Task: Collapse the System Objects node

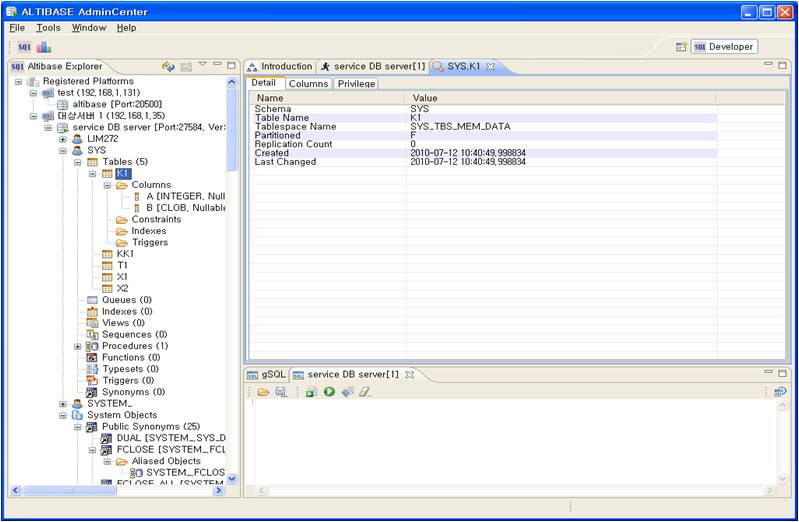Action: point(63,416)
